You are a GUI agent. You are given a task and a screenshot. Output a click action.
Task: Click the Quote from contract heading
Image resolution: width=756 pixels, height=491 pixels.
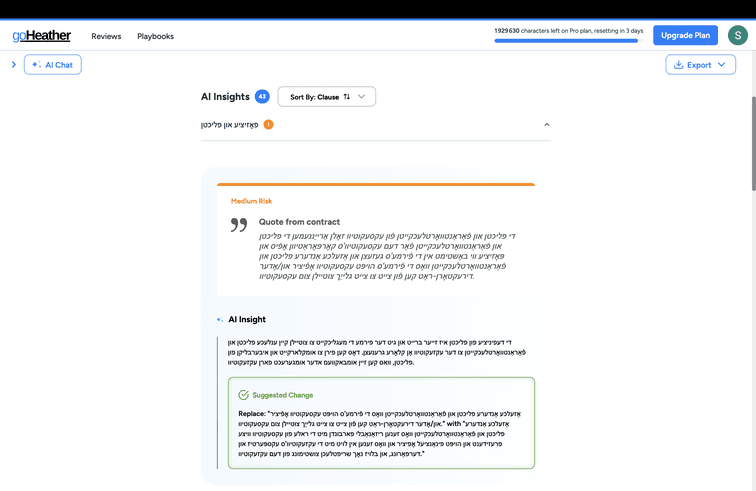pos(299,222)
